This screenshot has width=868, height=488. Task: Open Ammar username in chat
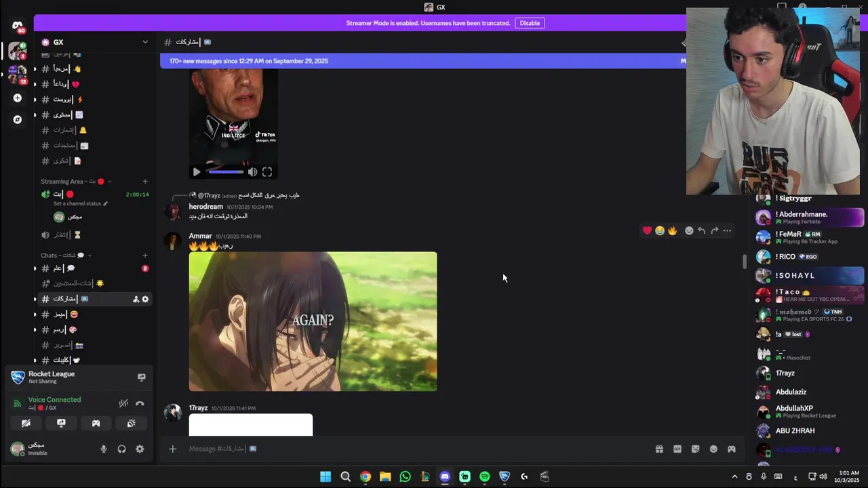click(200, 236)
